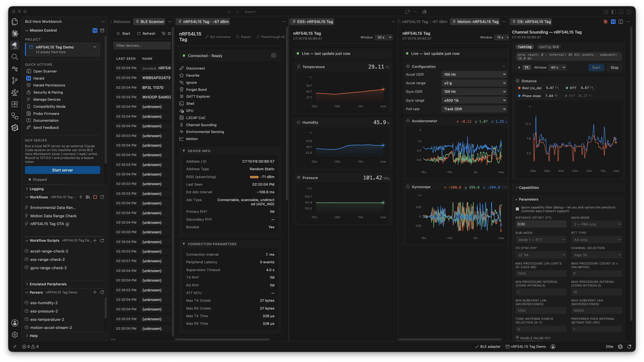Click the add workflow plus icon

(x=81, y=197)
